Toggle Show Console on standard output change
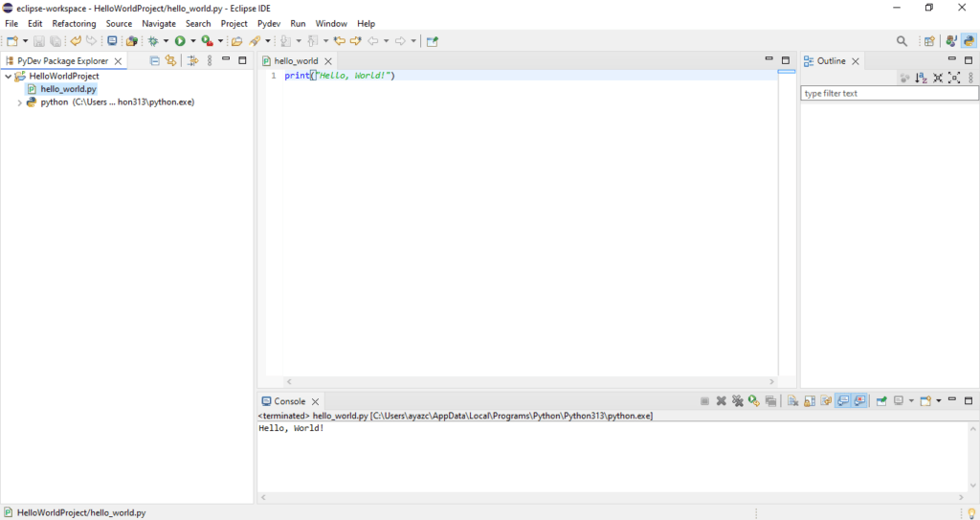The width and height of the screenshot is (980, 520). click(x=843, y=401)
